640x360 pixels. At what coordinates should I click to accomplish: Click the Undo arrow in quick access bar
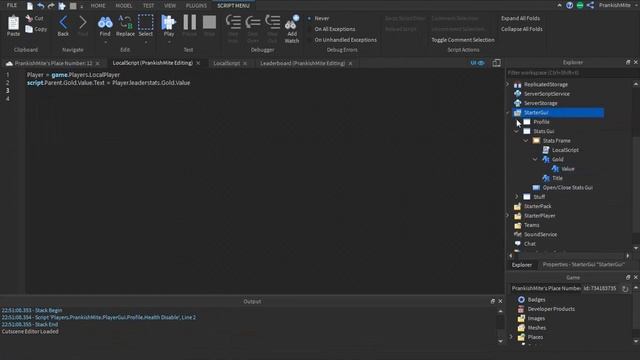40,6
